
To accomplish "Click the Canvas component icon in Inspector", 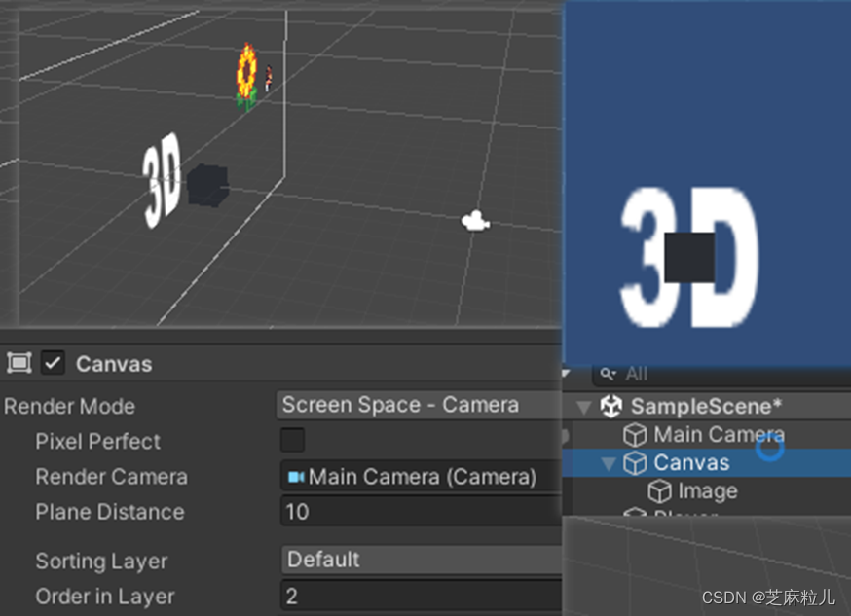I will [x=19, y=363].
